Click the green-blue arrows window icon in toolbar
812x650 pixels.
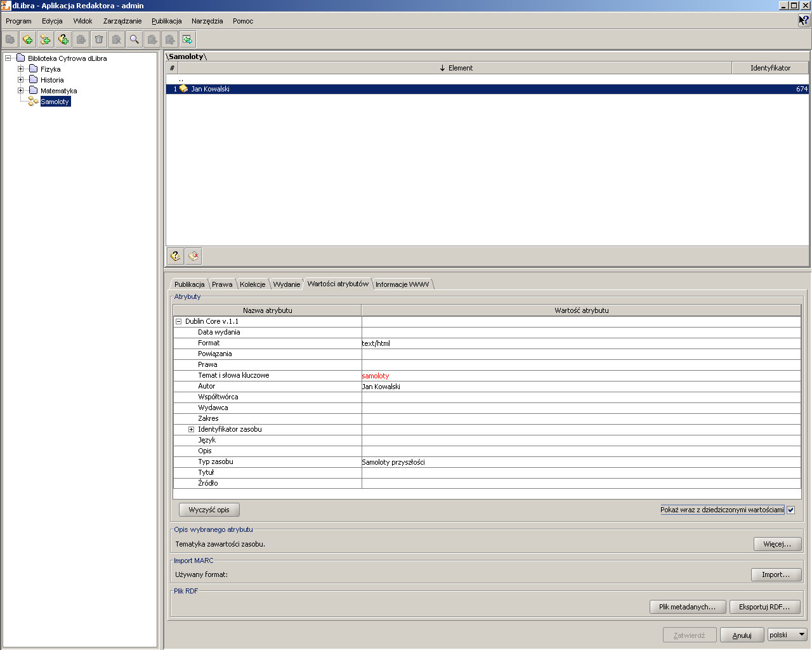coord(188,39)
